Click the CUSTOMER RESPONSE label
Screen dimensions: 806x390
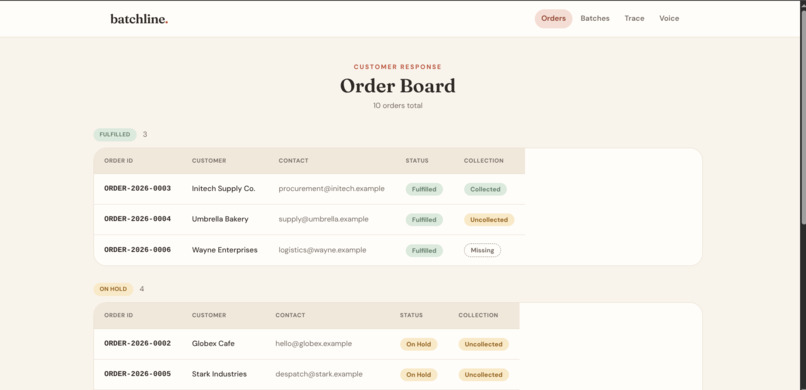[397, 67]
